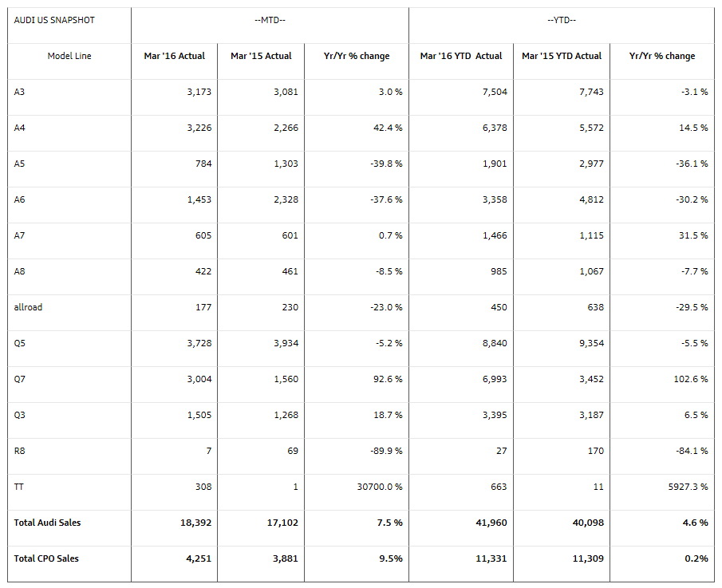Image resolution: width=722 pixels, height=588 pixels.
Task: Select the Total Audi Sales row label
Action: point(47,523)
